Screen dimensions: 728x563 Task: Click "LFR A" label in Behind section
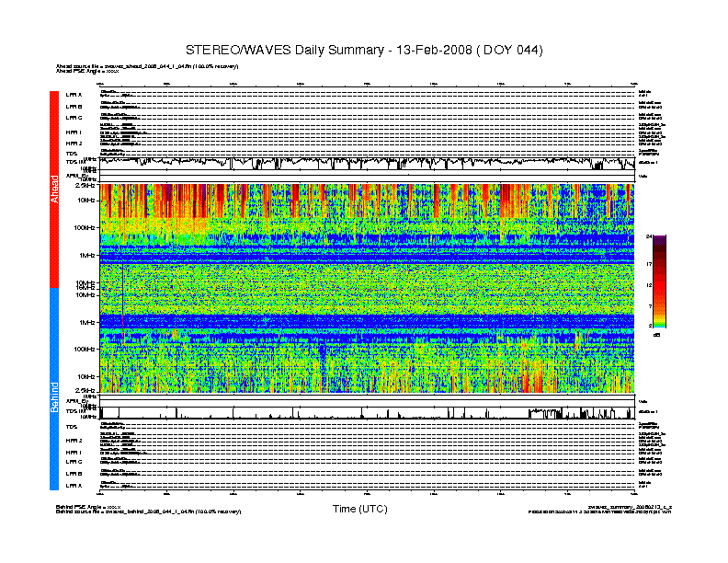(74, 486)
